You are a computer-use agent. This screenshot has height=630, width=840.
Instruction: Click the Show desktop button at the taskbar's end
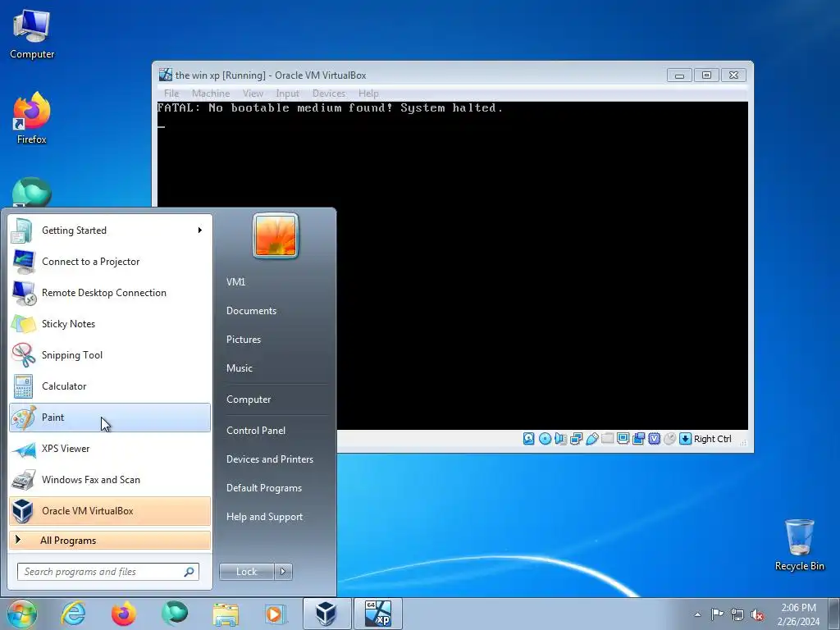coord(834,614)
